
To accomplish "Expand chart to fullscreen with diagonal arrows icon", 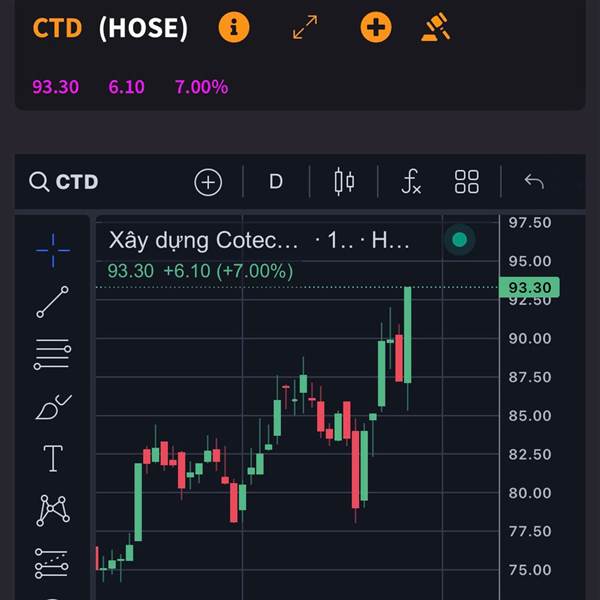I will click(x=305, y=27).
